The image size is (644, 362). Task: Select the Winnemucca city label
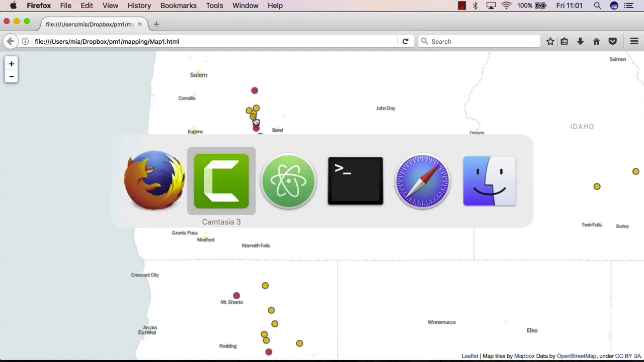[x=441, y=322]
